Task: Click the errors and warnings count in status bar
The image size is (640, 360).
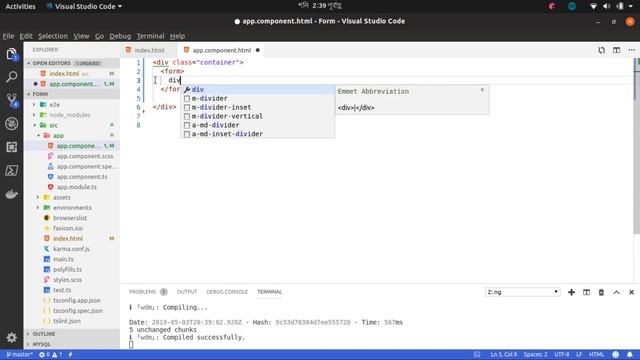Action: pyautogui.click(x=51, y=355)
